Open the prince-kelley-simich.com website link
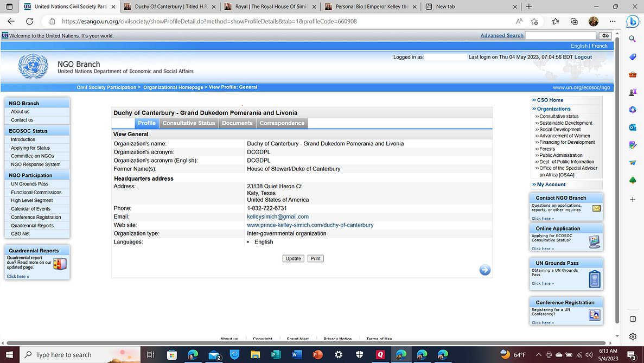 (x=310, y=225)
